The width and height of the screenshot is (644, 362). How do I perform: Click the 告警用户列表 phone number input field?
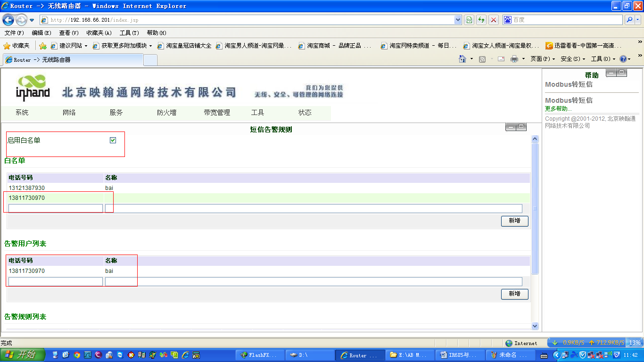[x=56, y=281]
